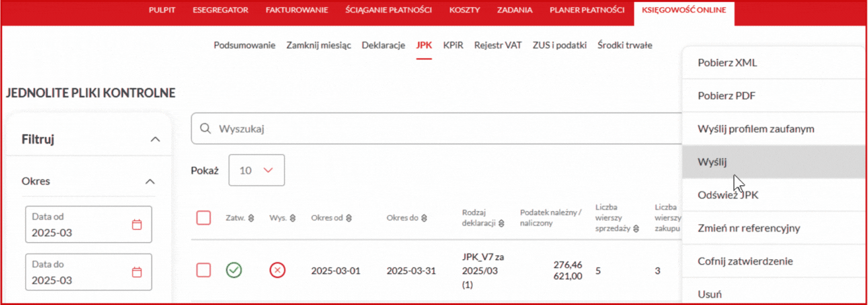The height and width of the screenshot is (305, 868).
Task: Click the highlighted Wyślij option
Action: [773, 162]
